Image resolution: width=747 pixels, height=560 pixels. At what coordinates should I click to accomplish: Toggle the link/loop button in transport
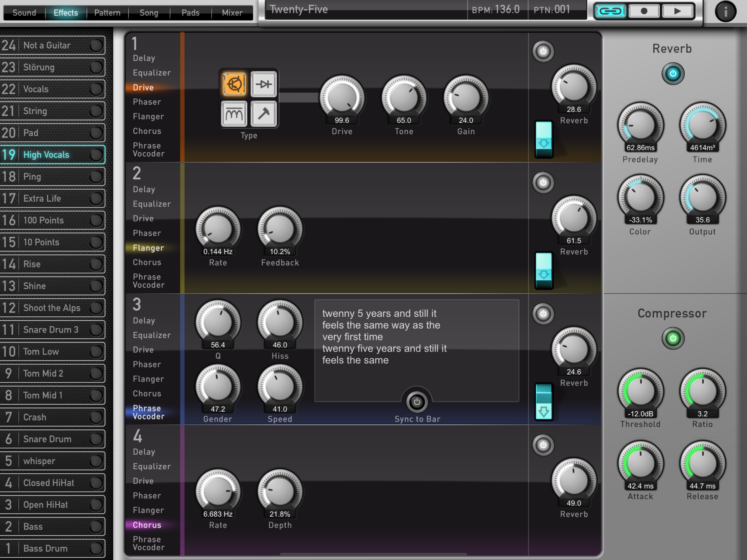click(610, 11)
